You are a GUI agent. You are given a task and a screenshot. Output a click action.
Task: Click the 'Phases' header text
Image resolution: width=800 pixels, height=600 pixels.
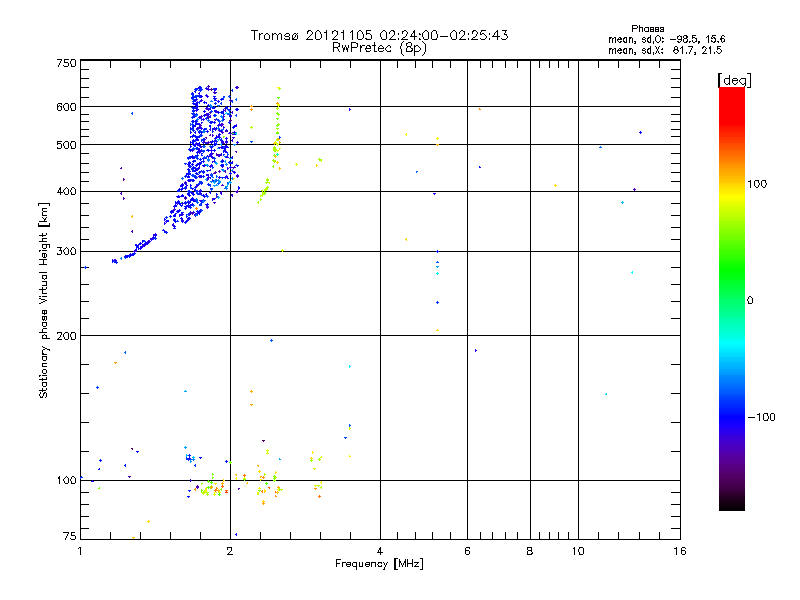(647, 29)
